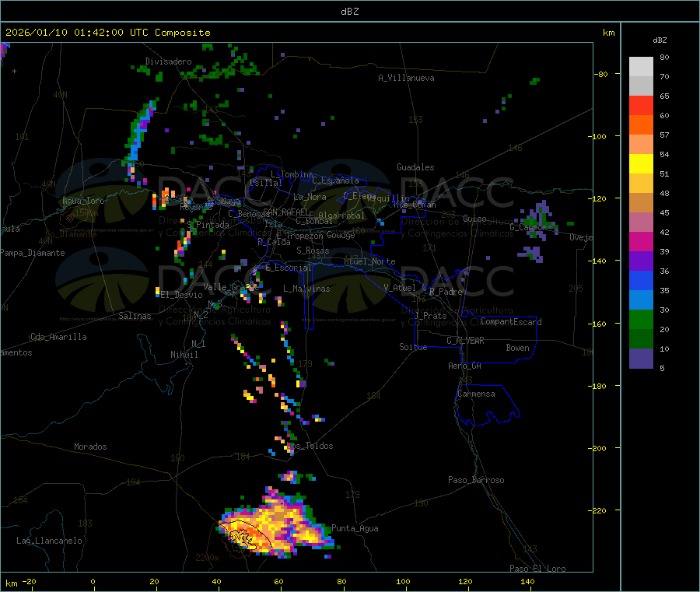Click the 'Lag.Llancanelo' map label
The width and height of the screenshot is (700, 592).
[x=50, y=541]
